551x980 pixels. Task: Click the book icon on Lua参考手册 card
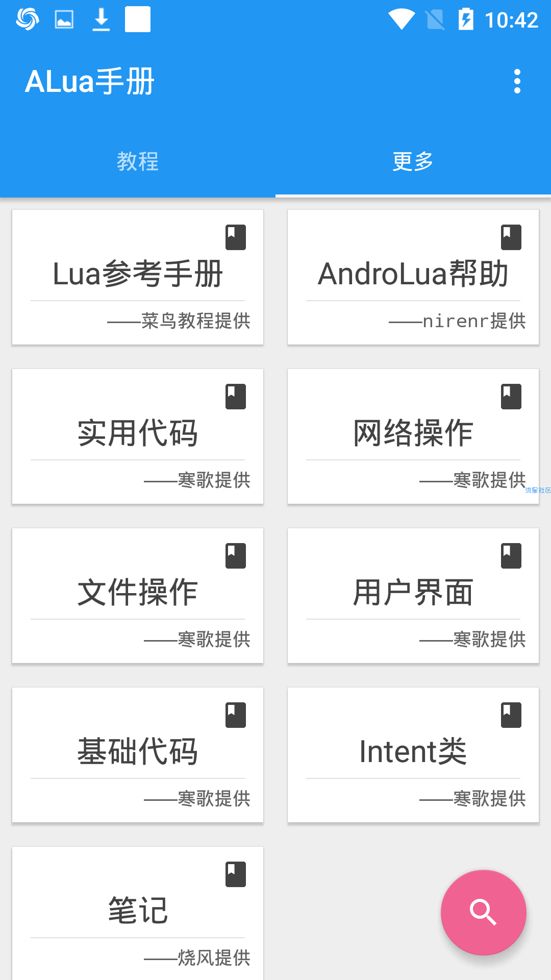[x=236, y=237]
